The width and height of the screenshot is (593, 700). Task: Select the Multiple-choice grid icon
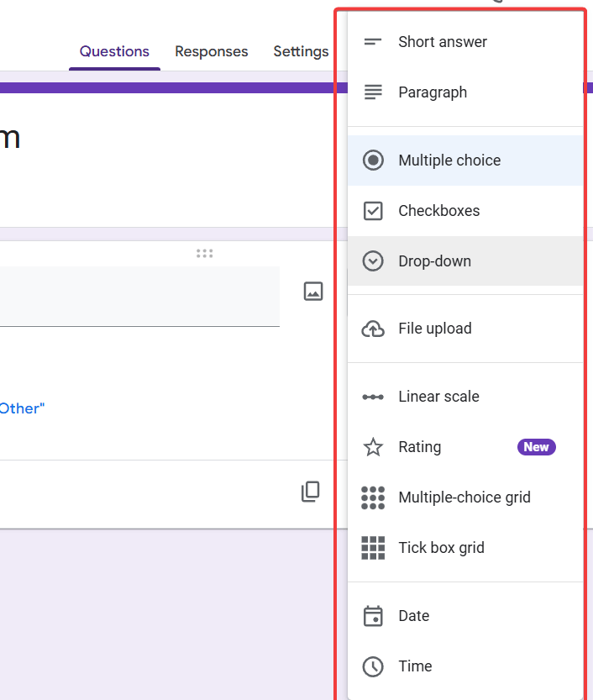pyautogui.click(x=373, y=497)
